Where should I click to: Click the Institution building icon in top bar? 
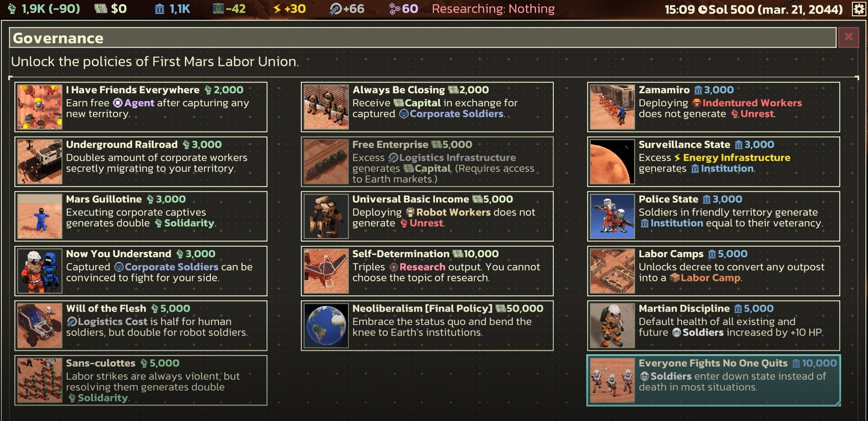160,9
